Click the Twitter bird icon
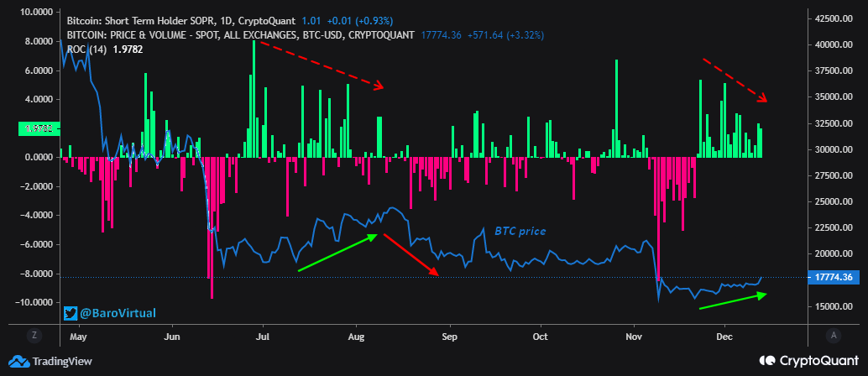The image size is (868, 376). pos(71,314)
